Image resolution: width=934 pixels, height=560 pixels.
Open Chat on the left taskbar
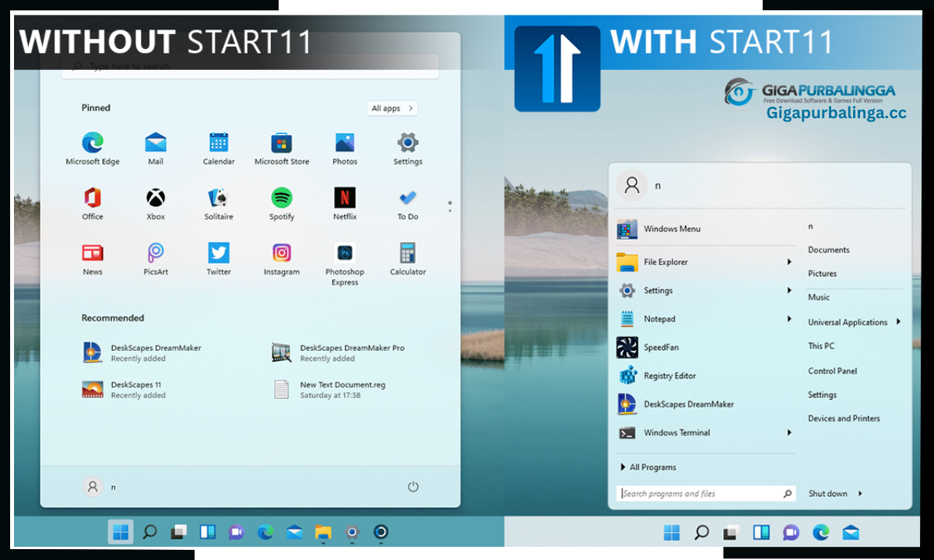click(236, 532)
